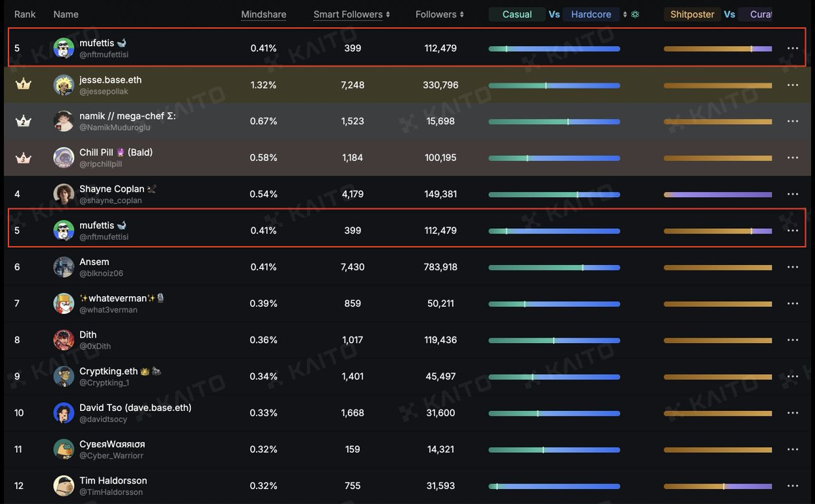Show more options for whateverman row
Image resolution: width=815 pixels, height=504 pixels.
click(793, 304)
